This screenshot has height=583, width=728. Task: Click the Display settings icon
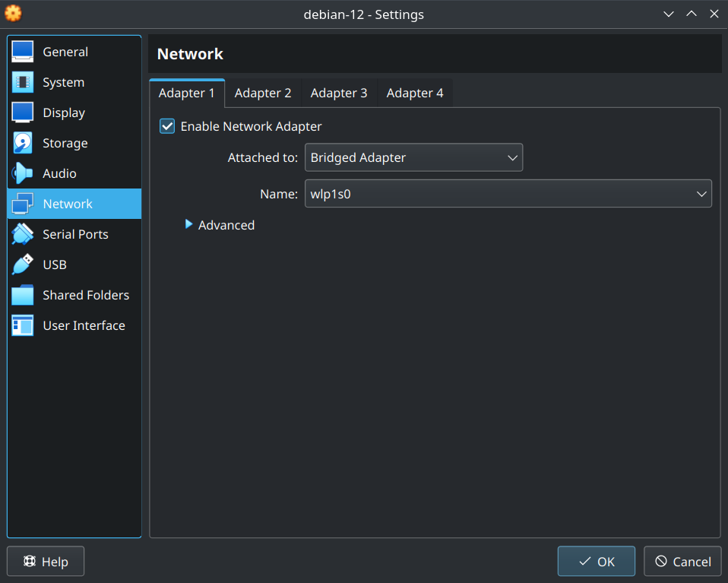(22, 112)
